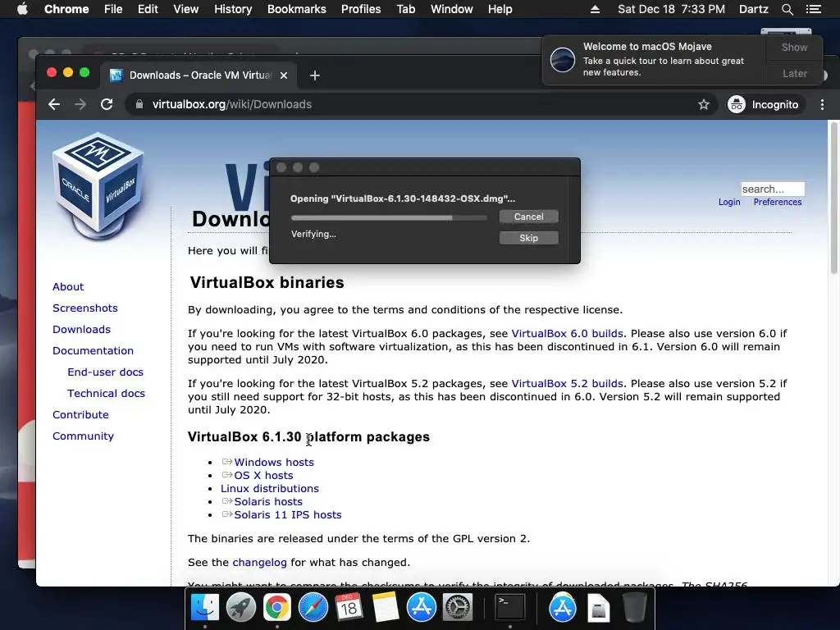Open the Preferences link

778,202
